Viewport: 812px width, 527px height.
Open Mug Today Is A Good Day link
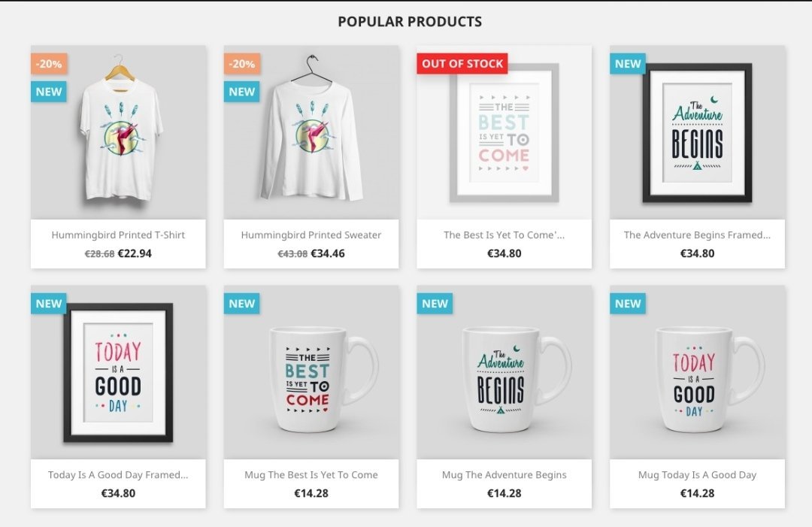(697, 474)
